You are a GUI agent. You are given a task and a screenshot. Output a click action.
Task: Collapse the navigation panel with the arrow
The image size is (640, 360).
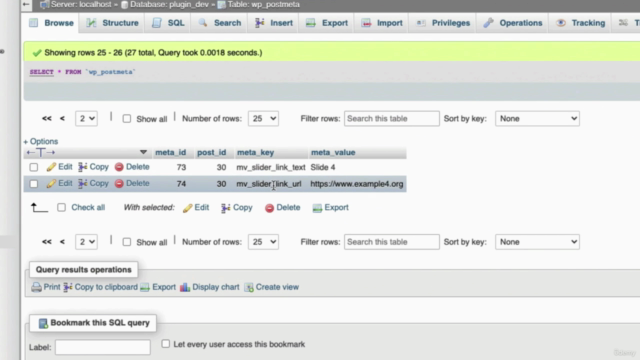coord(26,4)
